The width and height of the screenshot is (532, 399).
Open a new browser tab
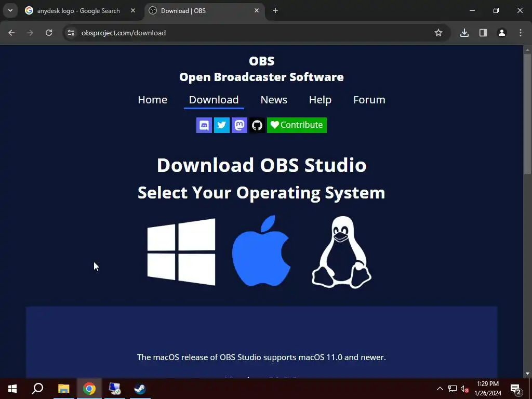pos(275,11)
